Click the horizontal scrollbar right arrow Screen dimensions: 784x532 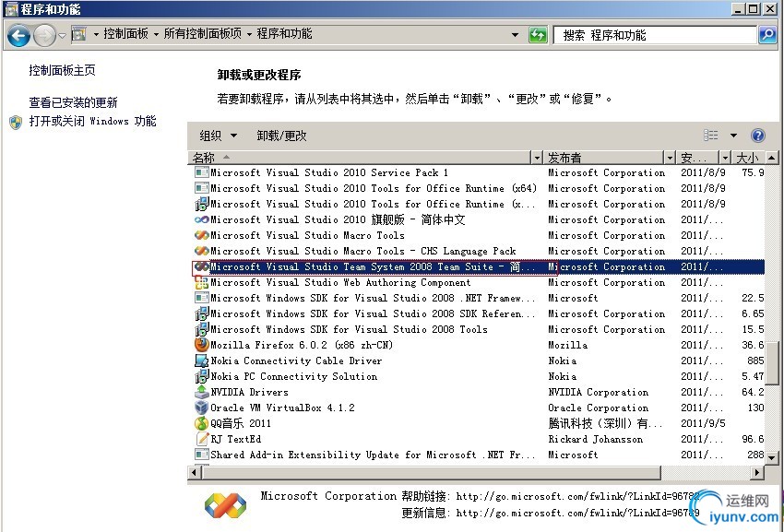click(x=757, y=472)
